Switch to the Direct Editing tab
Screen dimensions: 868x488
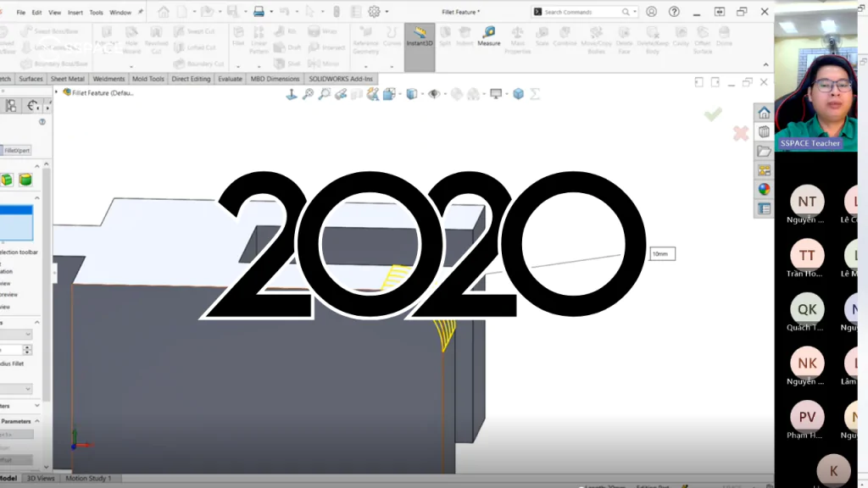click(191, 79)
